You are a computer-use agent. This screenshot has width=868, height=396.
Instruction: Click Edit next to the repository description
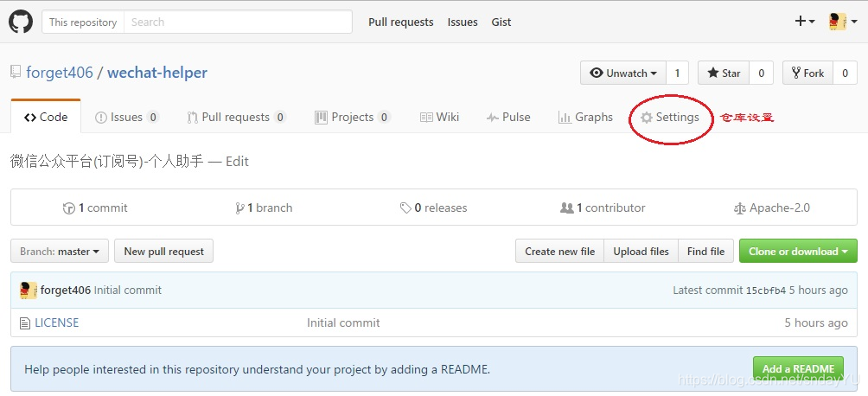coord(237,162)
